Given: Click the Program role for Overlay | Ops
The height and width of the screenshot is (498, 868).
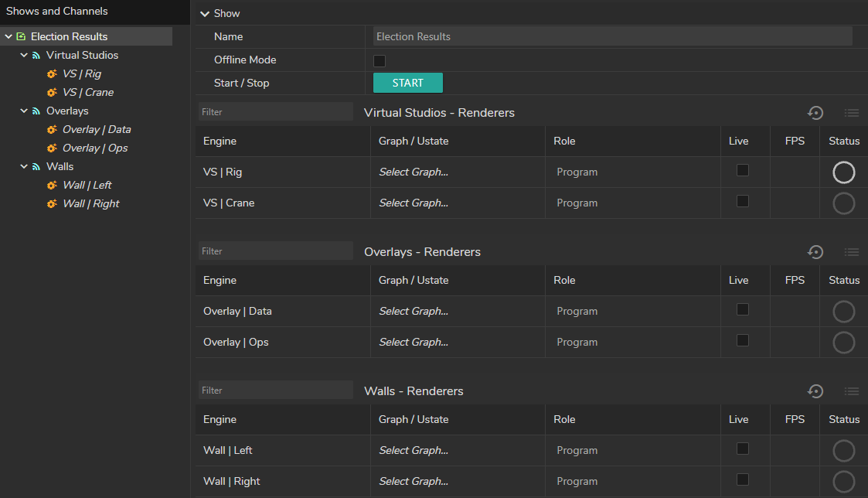Looking at the screenshot, I should pos(577,343).
